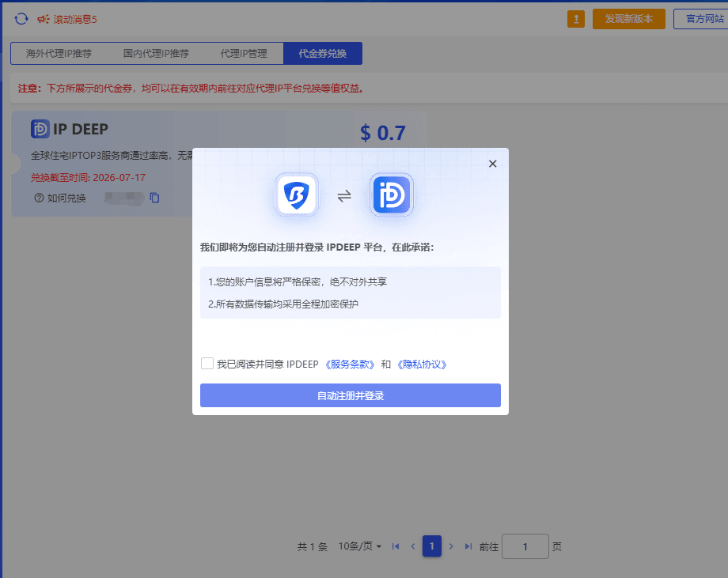Click the 如何兑换 help link

[66, 198]
